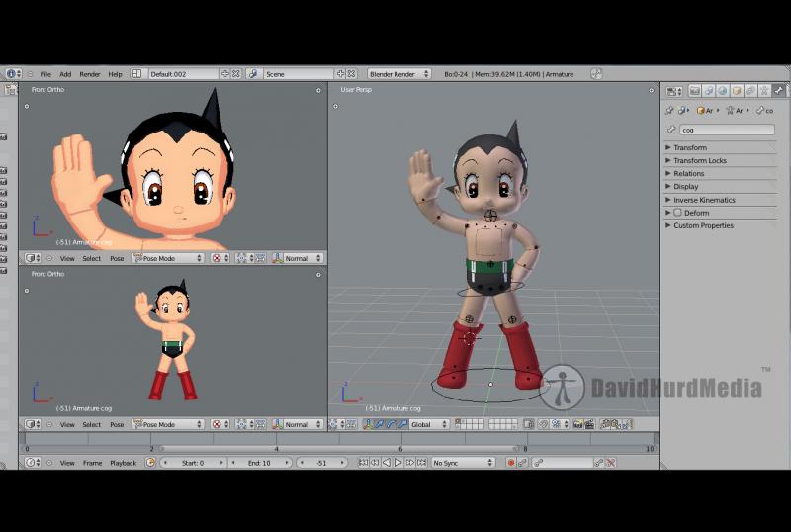The height and width of the screenshot is (532, 791).
Task: Open the Add menu
Action: point(65,74)
